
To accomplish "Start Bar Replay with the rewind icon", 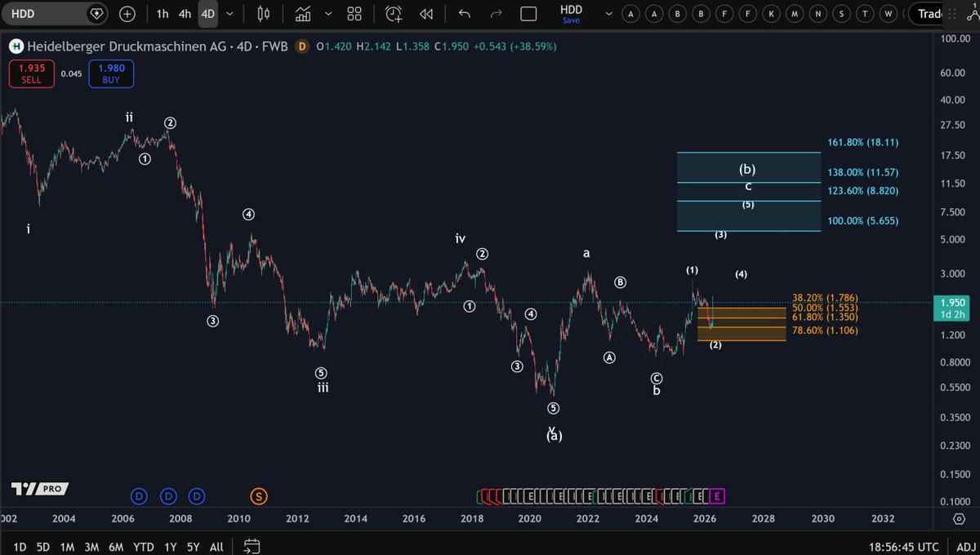I will (425, 14).
